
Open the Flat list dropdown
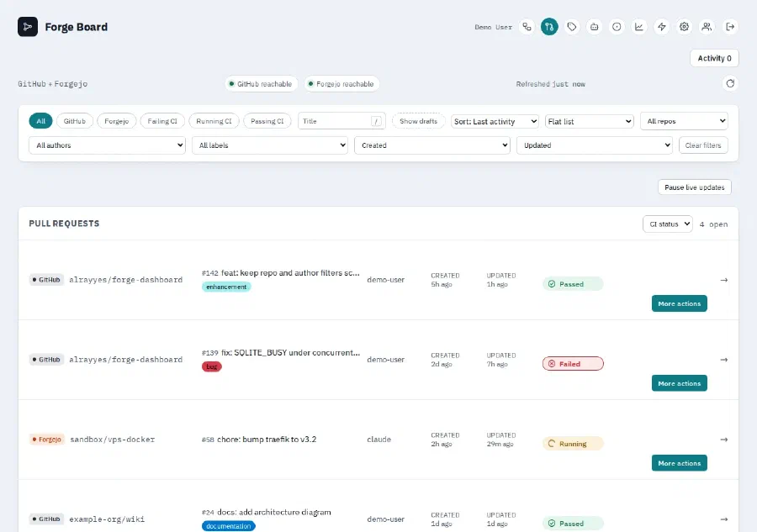point(589,121)
